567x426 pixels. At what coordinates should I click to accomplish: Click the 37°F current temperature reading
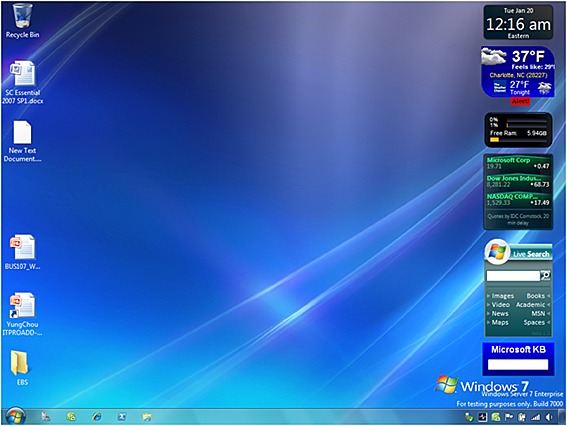coord(528,56)
